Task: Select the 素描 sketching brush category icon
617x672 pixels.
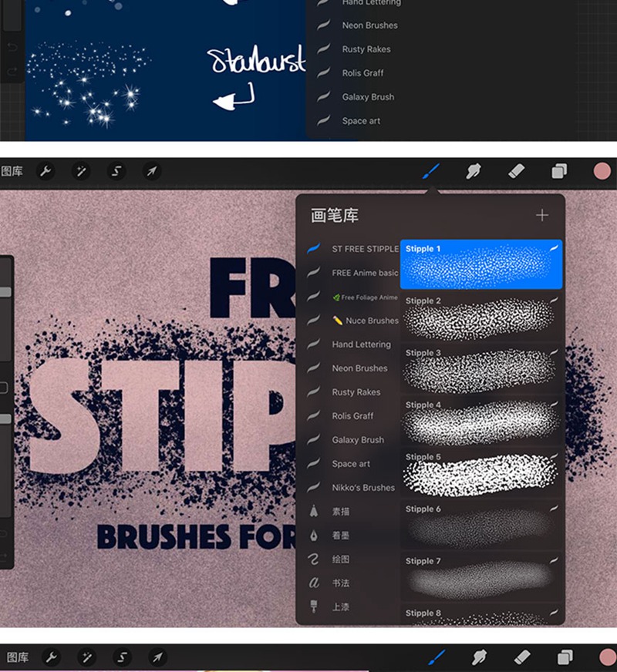Action: click(x=314, y=512)
